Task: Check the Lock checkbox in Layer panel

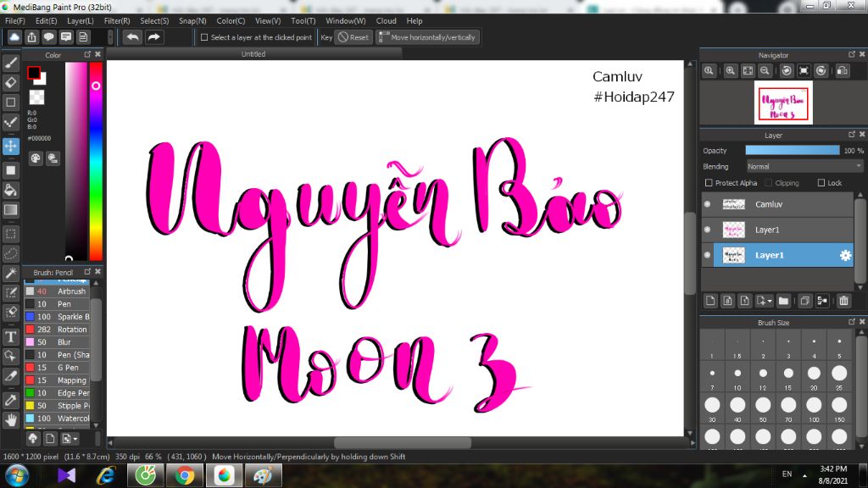Action: coord(821,183)
